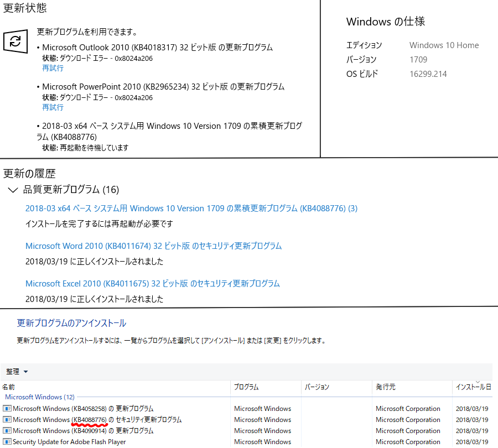Retry the Outlook 2010 KB4018317 download
This screenshot has height=448, width=498.
click(53, 68)
